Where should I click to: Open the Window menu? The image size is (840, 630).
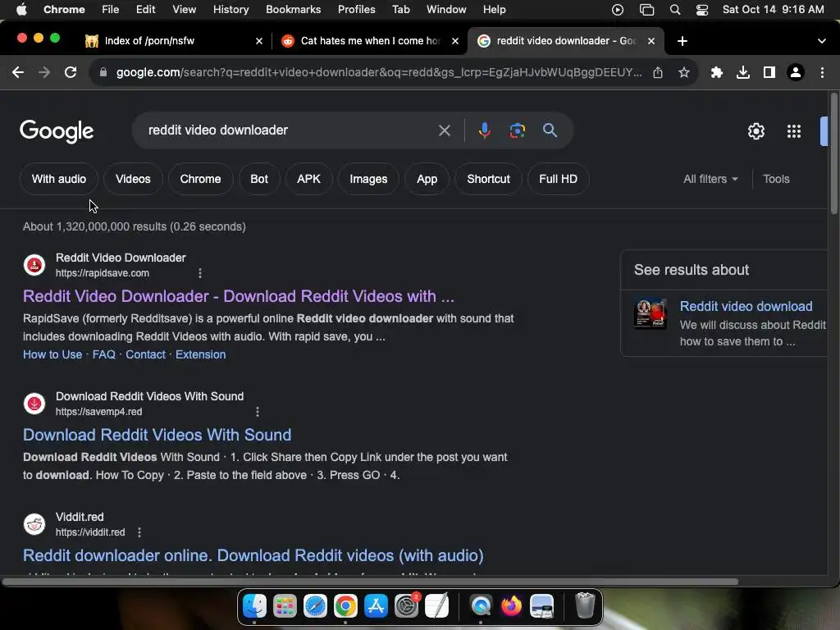[x=445, y=10]
